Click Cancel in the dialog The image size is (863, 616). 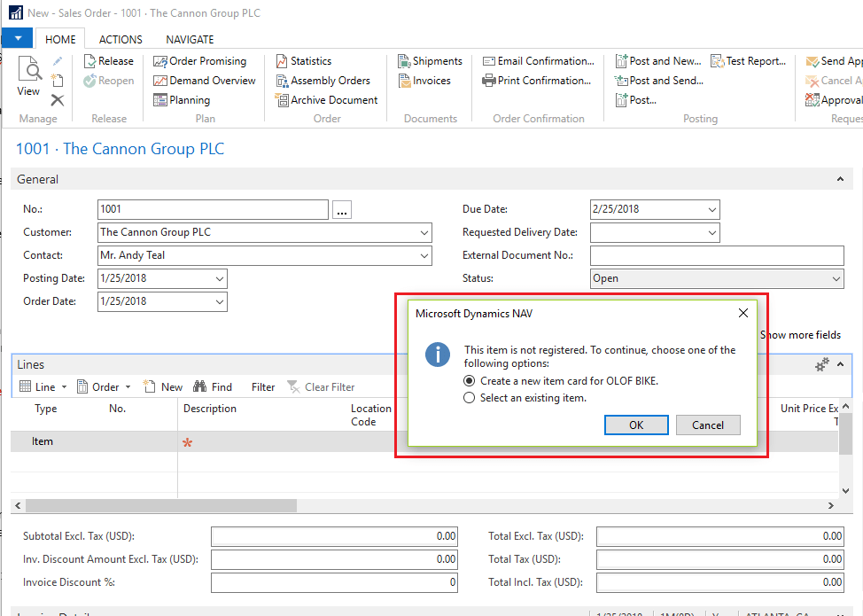tap(708, 425)
